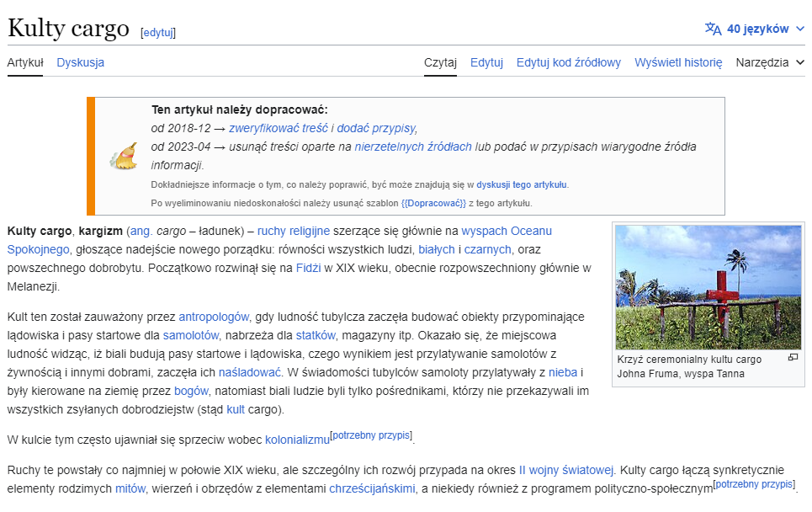Click 'potrzebny przypis' after kolonializmu
The image size is (812, 512).
pos(371,435)
